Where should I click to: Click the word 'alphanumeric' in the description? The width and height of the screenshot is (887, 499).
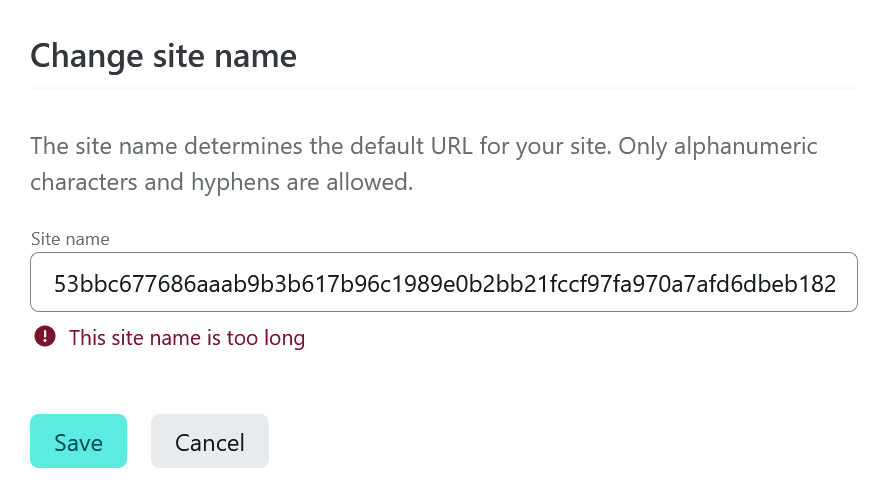(746, 146)
